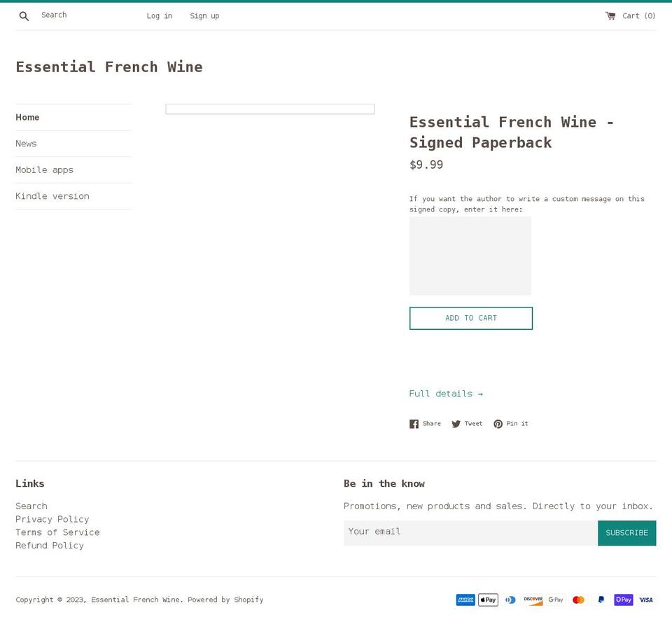Screen dimensions: 672x622
Task: Open the Home sidebar menu item
Action: coord(28,118)
